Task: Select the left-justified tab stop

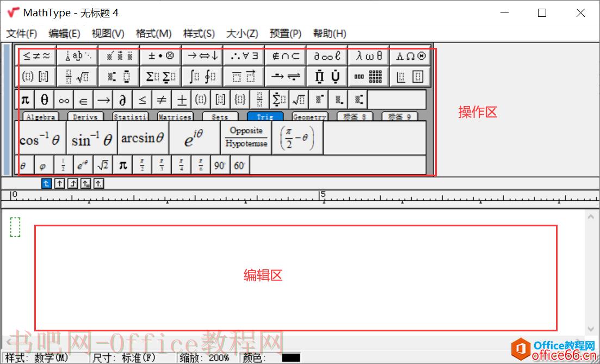Action: [x=46, y=184]
